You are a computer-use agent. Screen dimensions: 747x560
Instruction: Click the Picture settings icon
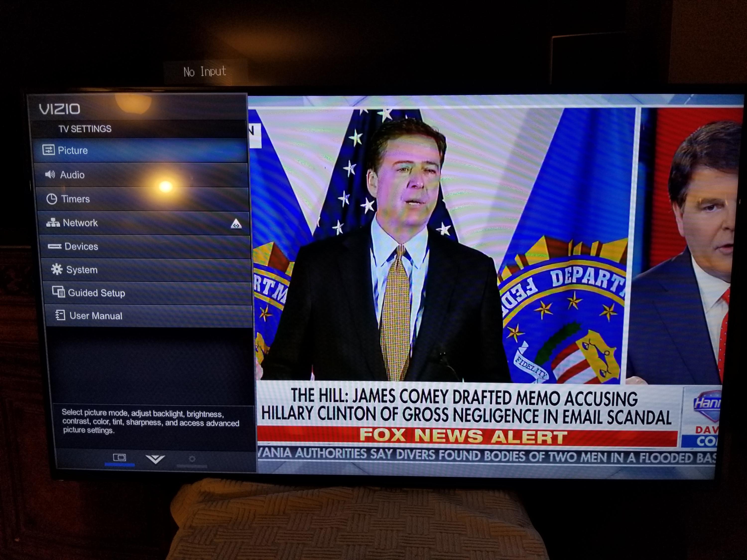[48, 150]
